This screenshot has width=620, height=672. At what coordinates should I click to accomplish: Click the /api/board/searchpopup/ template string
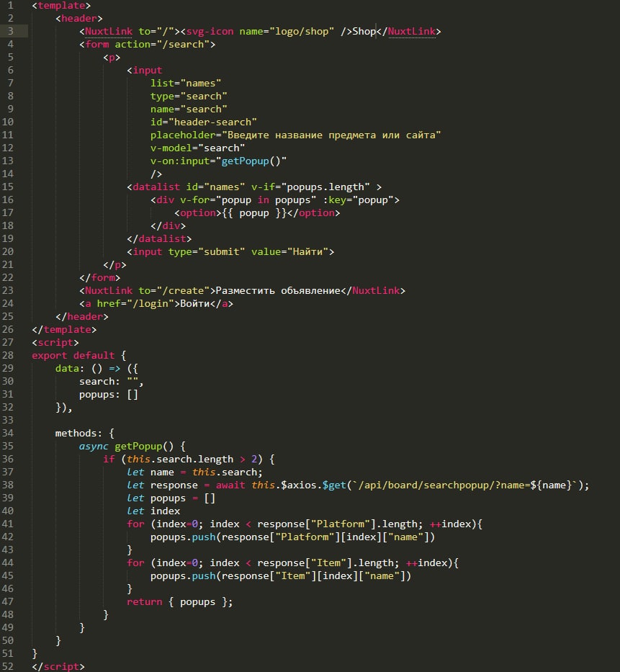point(464,485)
